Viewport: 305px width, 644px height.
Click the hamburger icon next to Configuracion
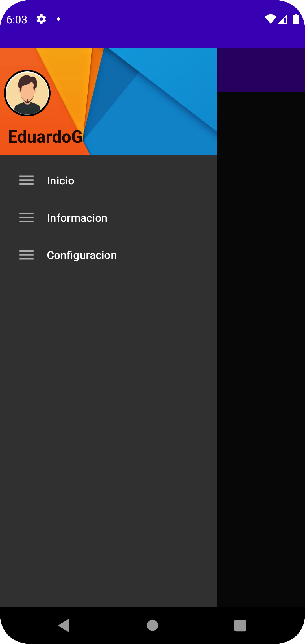click(x=27, y=255)
